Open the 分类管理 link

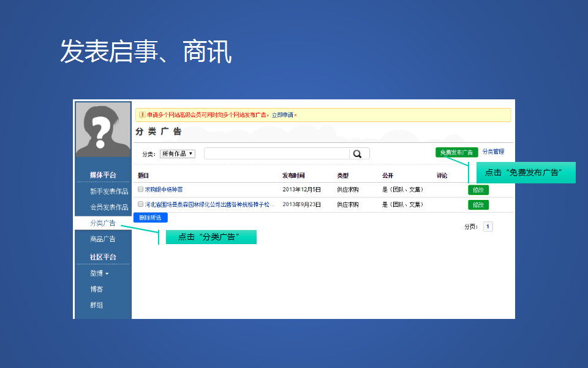493,151
